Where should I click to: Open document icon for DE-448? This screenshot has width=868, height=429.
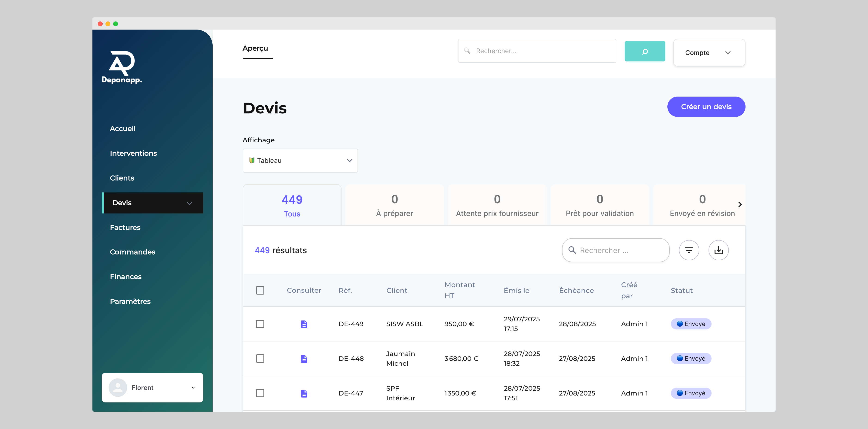tap(304, 359)
